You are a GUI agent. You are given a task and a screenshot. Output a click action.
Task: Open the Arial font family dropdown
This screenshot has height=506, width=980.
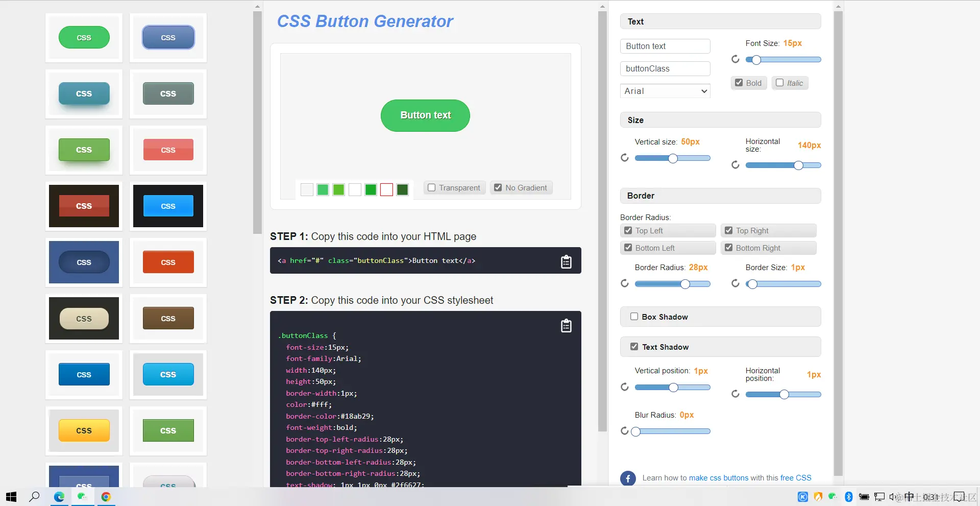coord(665,91)
